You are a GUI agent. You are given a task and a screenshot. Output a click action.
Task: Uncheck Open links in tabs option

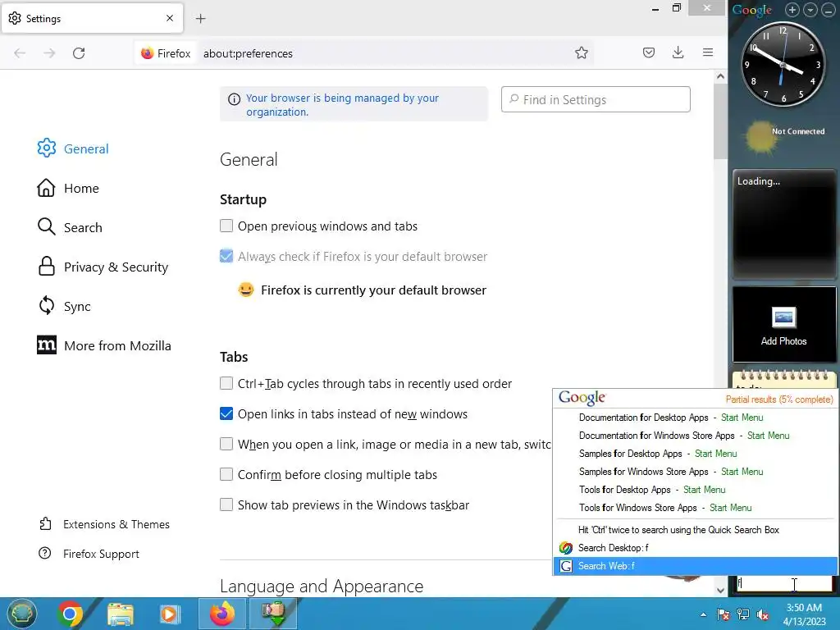(226, 413)
